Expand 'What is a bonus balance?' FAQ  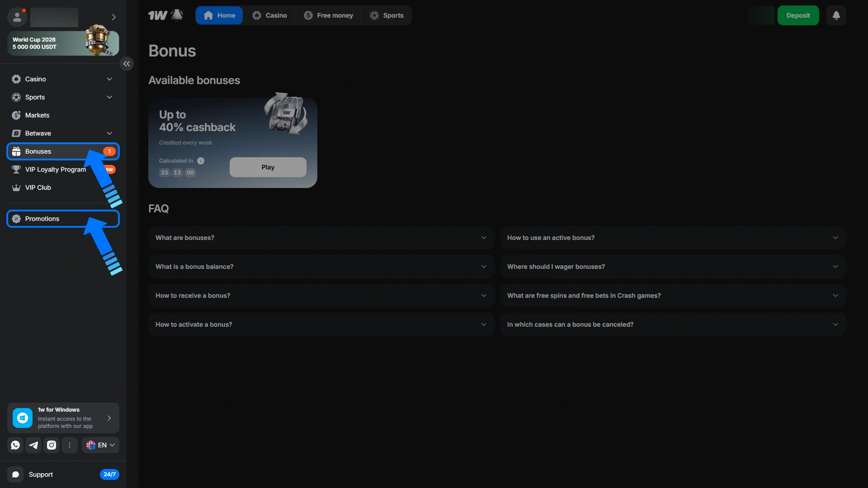tap(321, 267)
